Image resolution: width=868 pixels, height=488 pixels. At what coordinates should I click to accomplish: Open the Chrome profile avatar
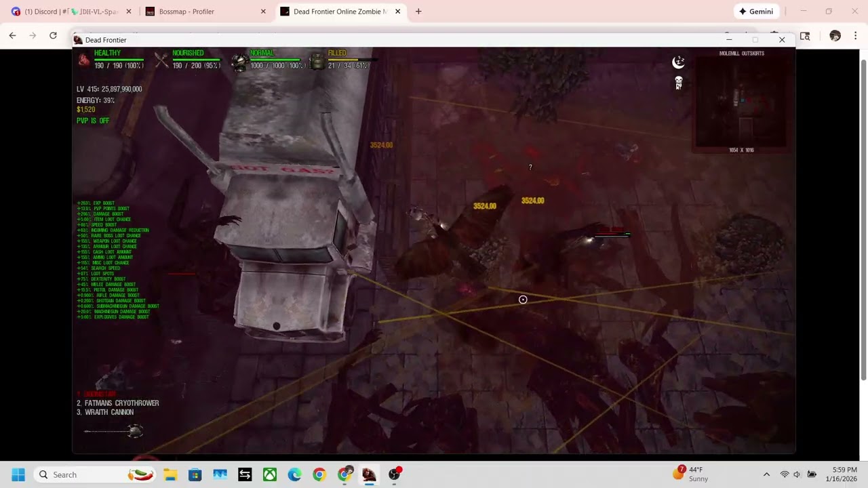[x=835, y=36]
